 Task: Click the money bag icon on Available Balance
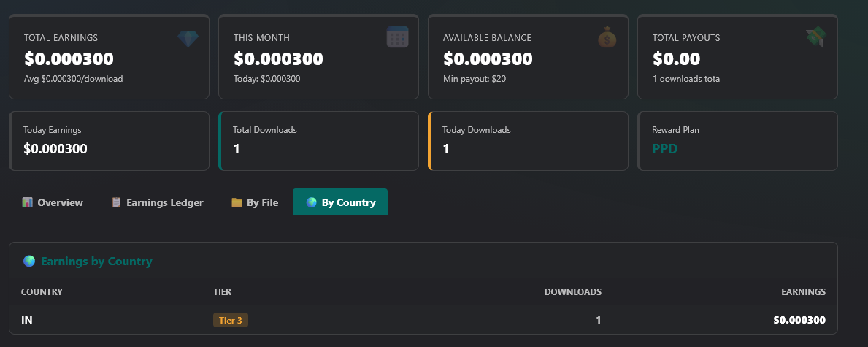607,37
